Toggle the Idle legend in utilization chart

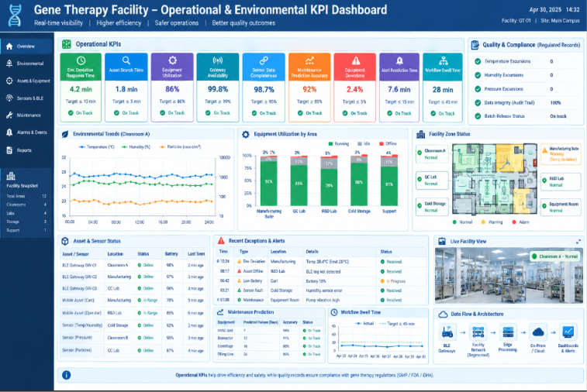[x=364, y=143]
